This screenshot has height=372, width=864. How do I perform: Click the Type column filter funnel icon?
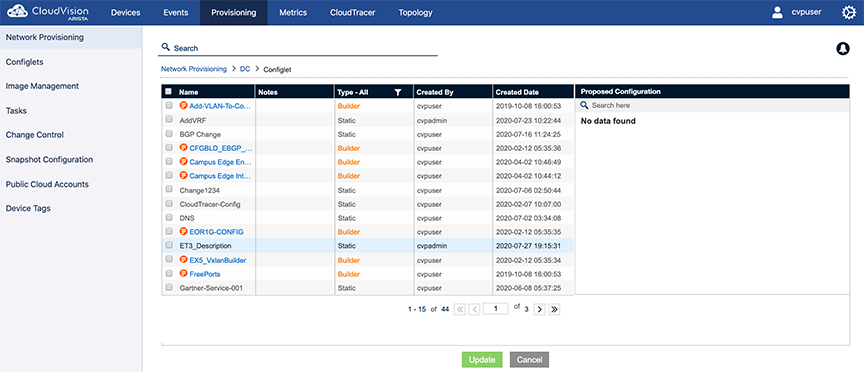point(398,92)
